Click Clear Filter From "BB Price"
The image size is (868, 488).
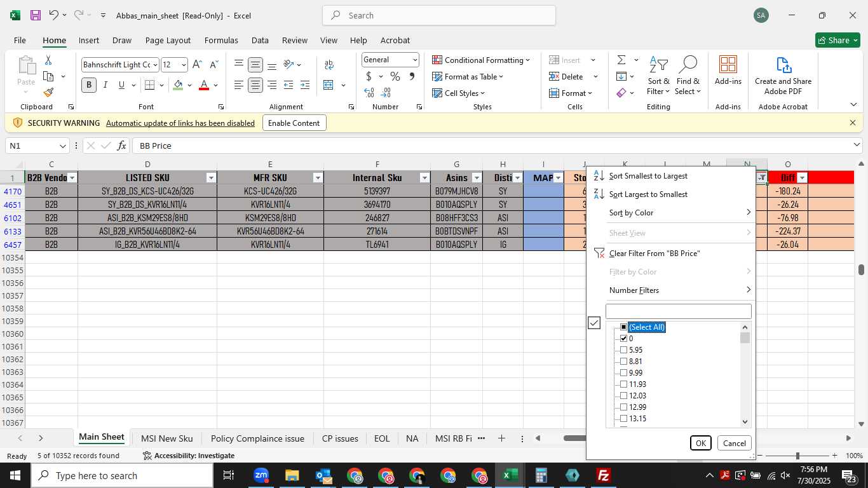tap(654, 254)
